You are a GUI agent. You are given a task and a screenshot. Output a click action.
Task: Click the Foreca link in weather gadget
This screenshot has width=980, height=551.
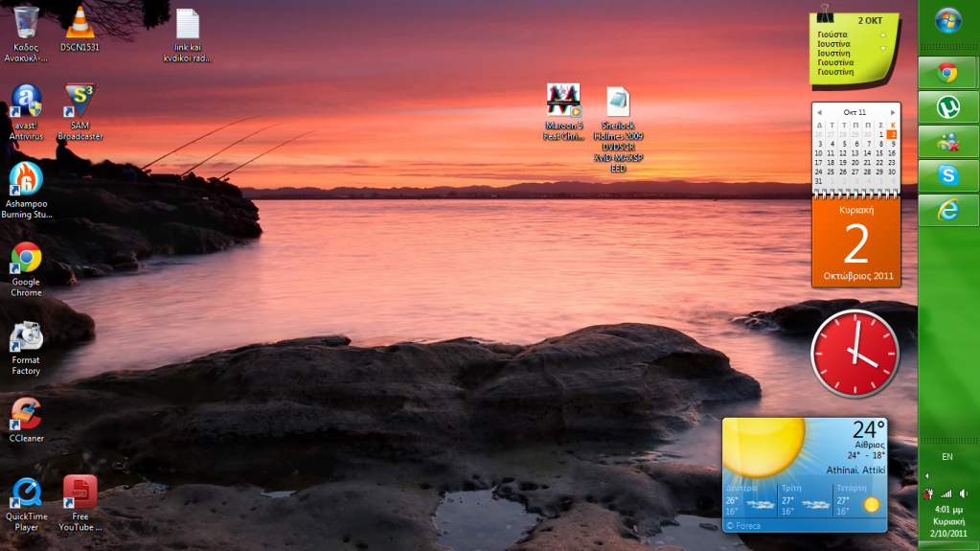point(742,525)
